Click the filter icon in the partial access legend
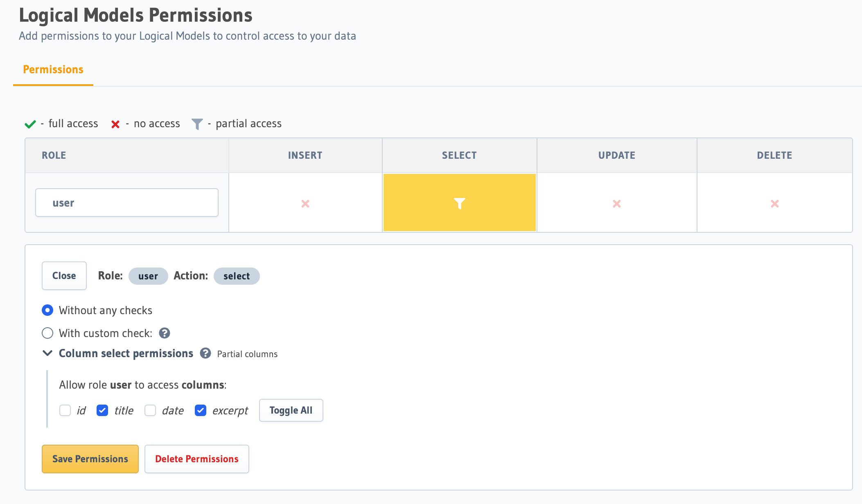Viewport: 862px width, 504px height. point(198,124)
